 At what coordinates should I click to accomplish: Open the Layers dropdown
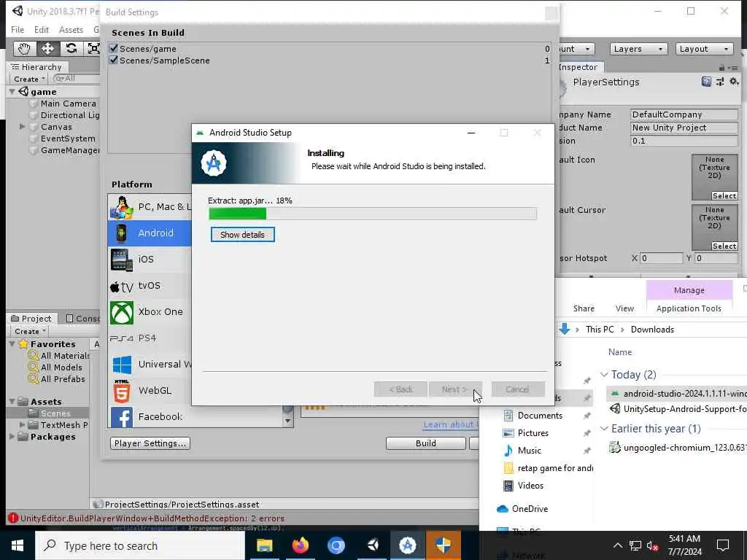[x=638, y=49]
